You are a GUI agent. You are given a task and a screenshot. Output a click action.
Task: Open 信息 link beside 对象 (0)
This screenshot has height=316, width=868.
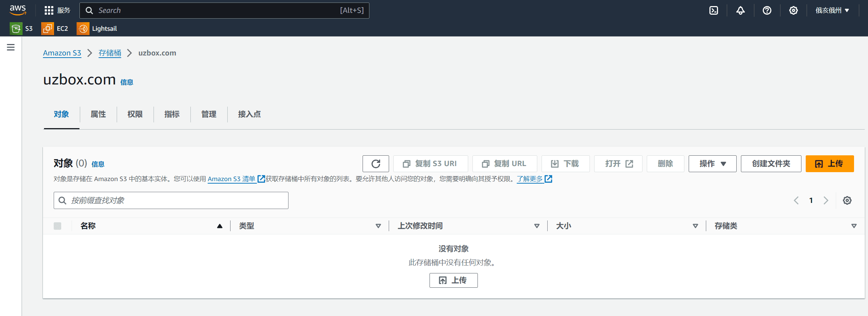pos(98,164)
